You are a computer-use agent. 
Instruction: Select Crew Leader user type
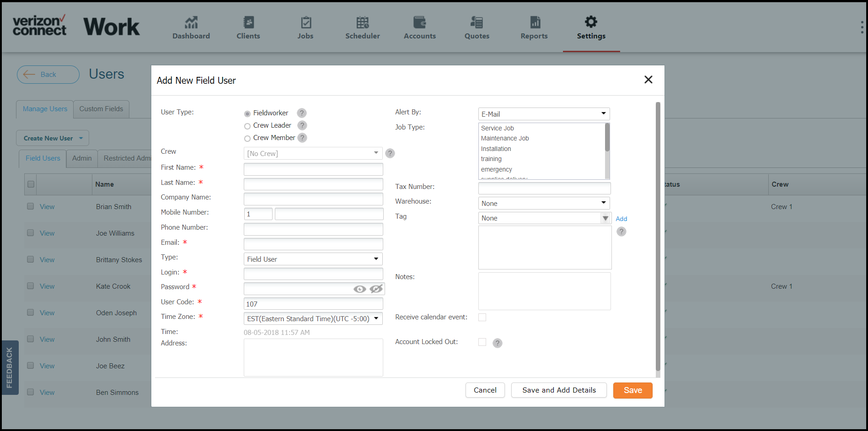coord(247,126)
